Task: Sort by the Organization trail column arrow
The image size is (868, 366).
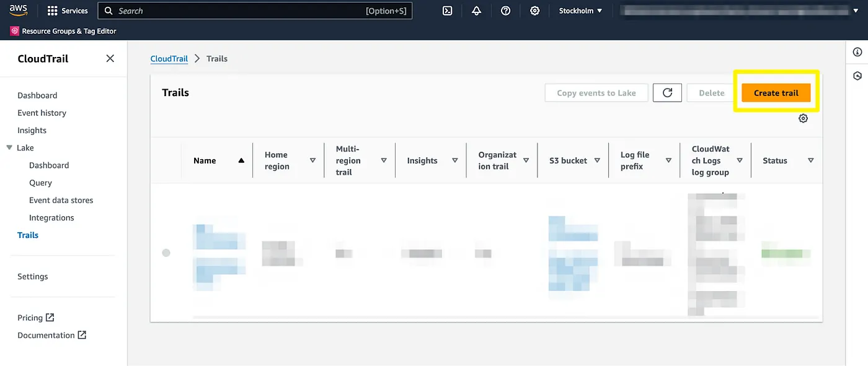Action: (526, 160)
